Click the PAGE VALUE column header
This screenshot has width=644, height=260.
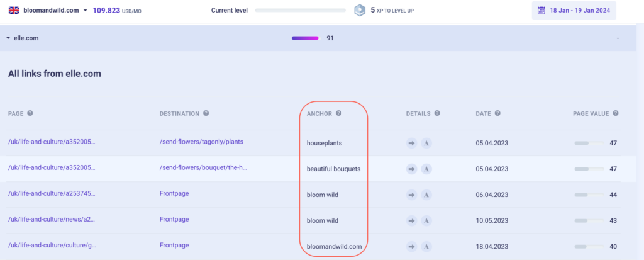tap(591, 113)
